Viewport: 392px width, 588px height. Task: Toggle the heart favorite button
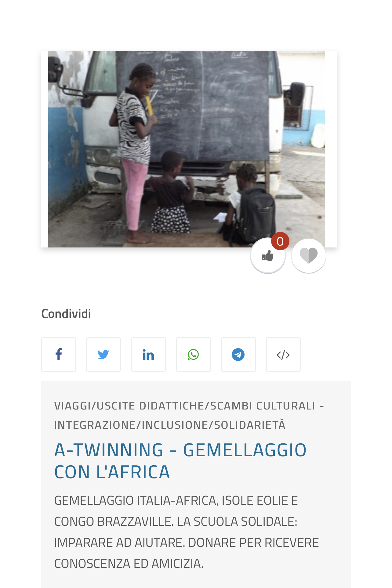coord(309,256)
